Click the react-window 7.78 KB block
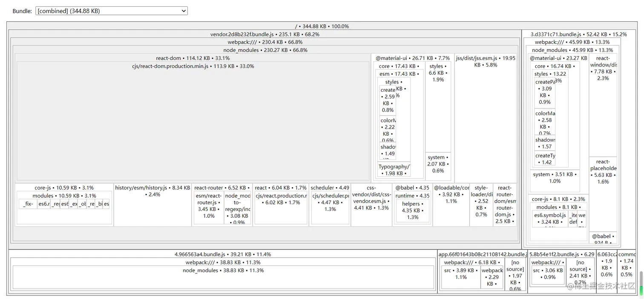 point(603,105)
